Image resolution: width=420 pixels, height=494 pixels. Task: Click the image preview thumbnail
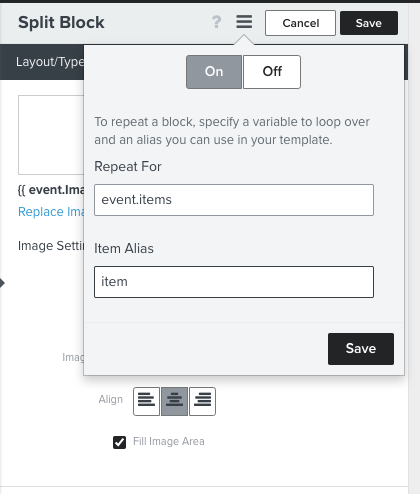[x=51, y=135]
